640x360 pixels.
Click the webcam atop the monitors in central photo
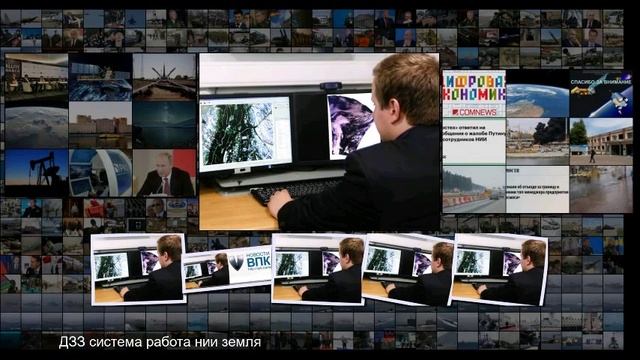pos(331,86)
